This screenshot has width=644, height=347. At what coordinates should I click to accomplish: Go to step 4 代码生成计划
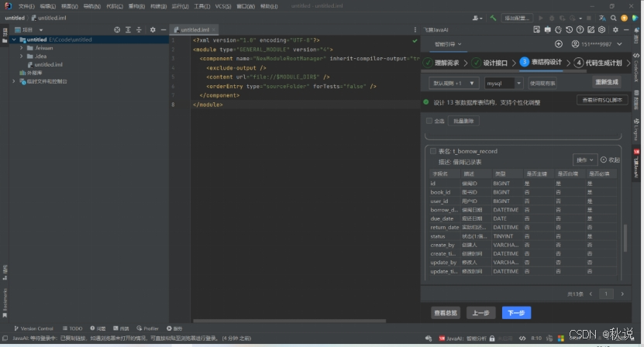point(598,63)
